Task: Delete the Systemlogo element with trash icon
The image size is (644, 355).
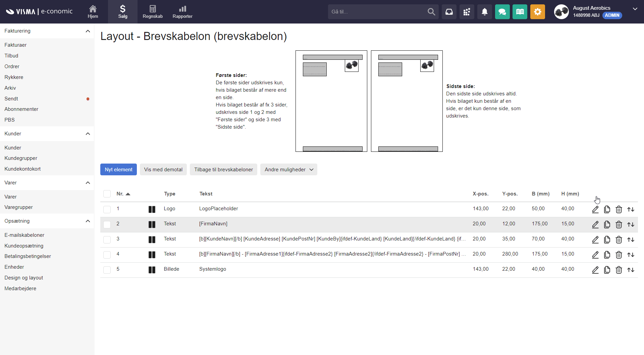Action: coord(619,270)
